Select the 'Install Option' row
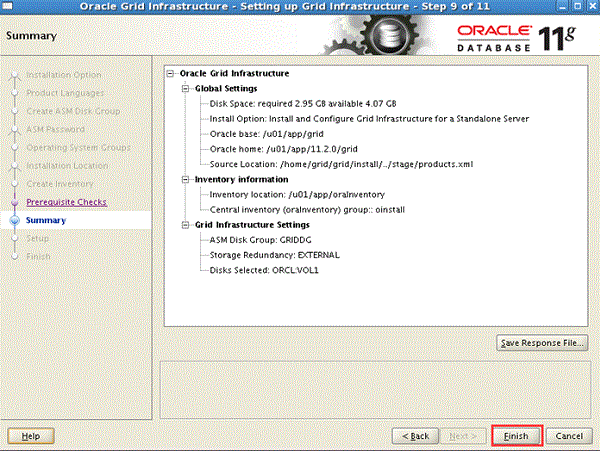This screenshot has width=600, height=451. 369,119
